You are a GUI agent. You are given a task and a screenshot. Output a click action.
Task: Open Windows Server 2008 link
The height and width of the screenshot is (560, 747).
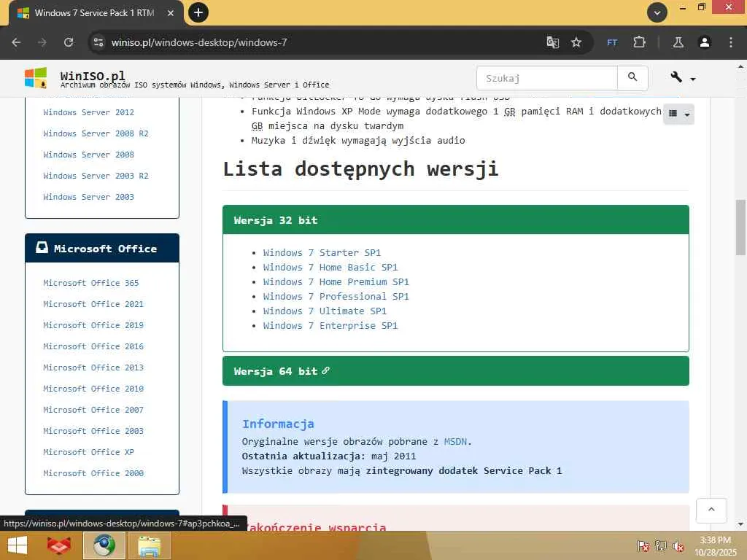(x=88, y=155)
